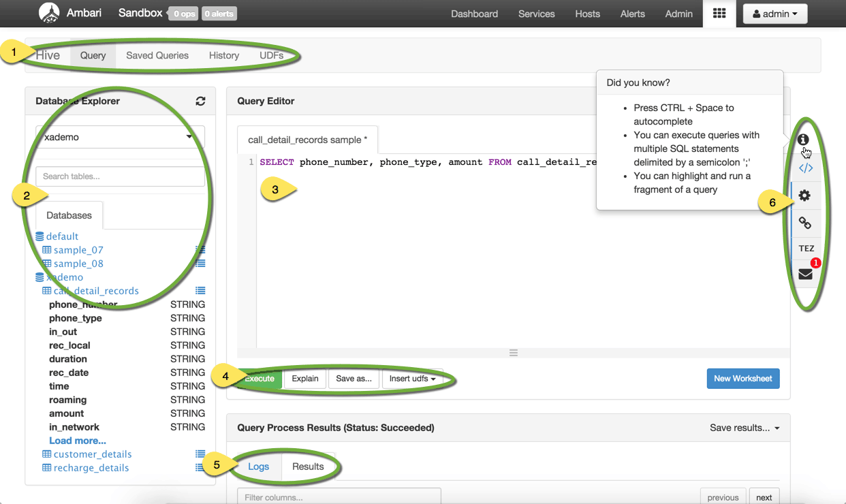Go to the Dashboard menu item

pos(474,14)
